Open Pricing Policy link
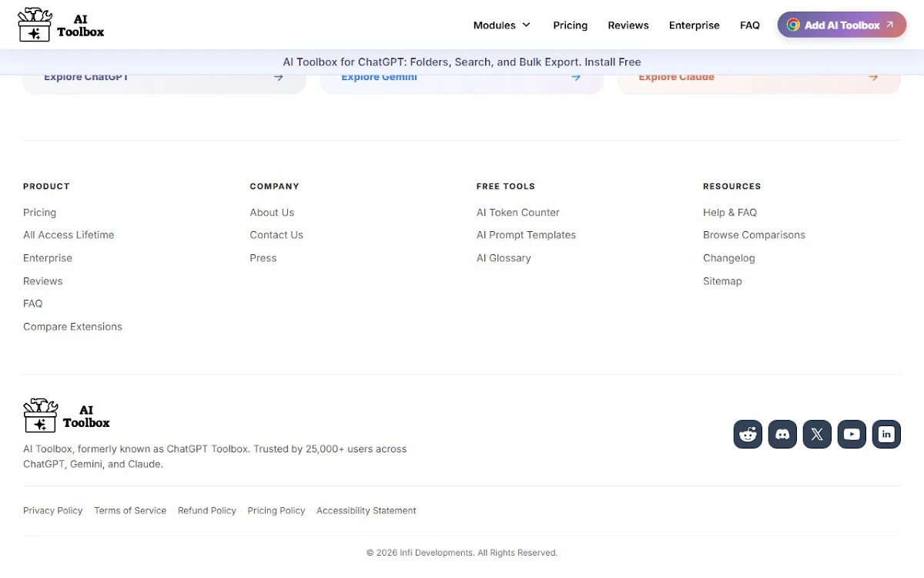Viewport: 924px width, 578px height. (276, 511)
